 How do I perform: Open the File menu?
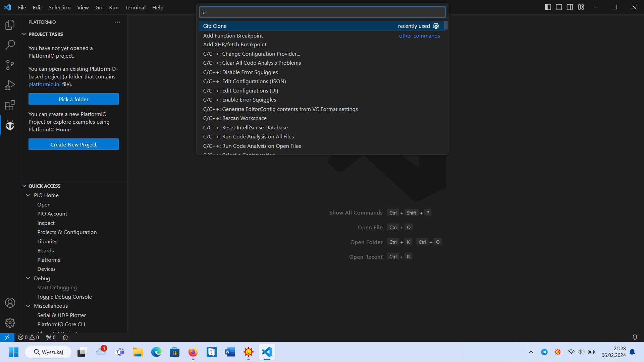pyautogui.click(x=22, y=7)
